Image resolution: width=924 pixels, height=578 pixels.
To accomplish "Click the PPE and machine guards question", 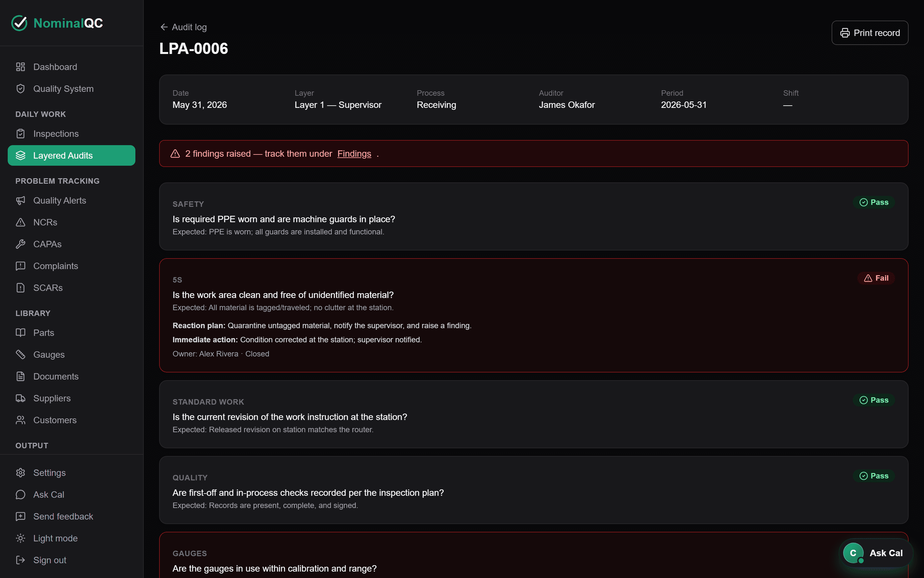I will pyautogui.click(x=284, y=219).
